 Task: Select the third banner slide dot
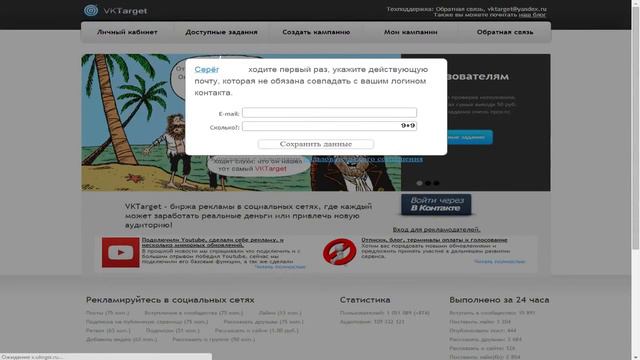pos(436,183)
